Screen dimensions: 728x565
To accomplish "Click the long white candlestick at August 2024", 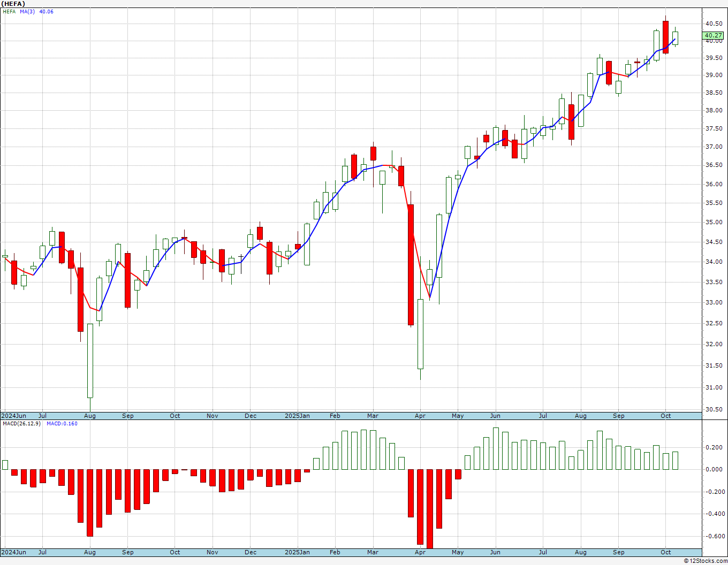I will coord(90,361).
